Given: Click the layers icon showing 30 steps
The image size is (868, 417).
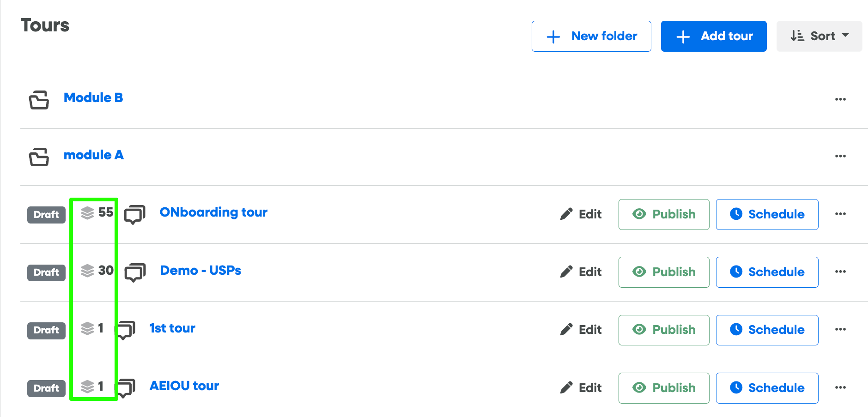Looking at the screenshot, I should (x=87, y=271).
